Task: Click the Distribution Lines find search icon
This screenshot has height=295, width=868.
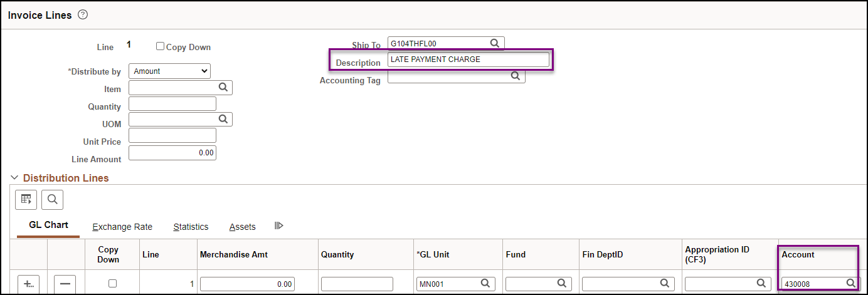Action: pos(52,199)
